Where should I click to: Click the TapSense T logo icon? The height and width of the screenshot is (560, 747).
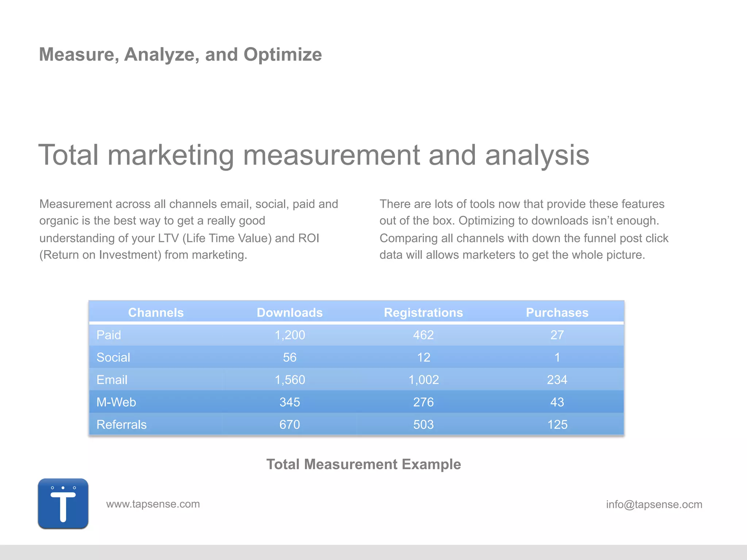63,503
